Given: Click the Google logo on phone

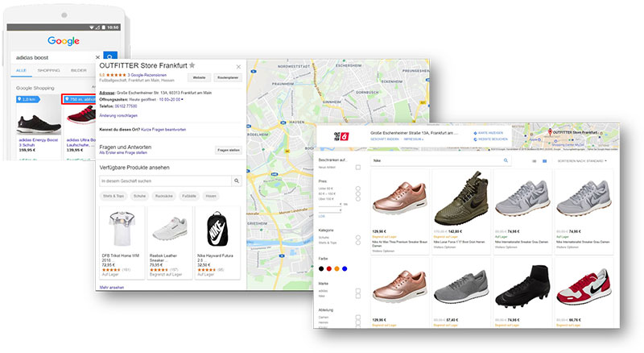Looking at the screenshot, I should [64, 41].
